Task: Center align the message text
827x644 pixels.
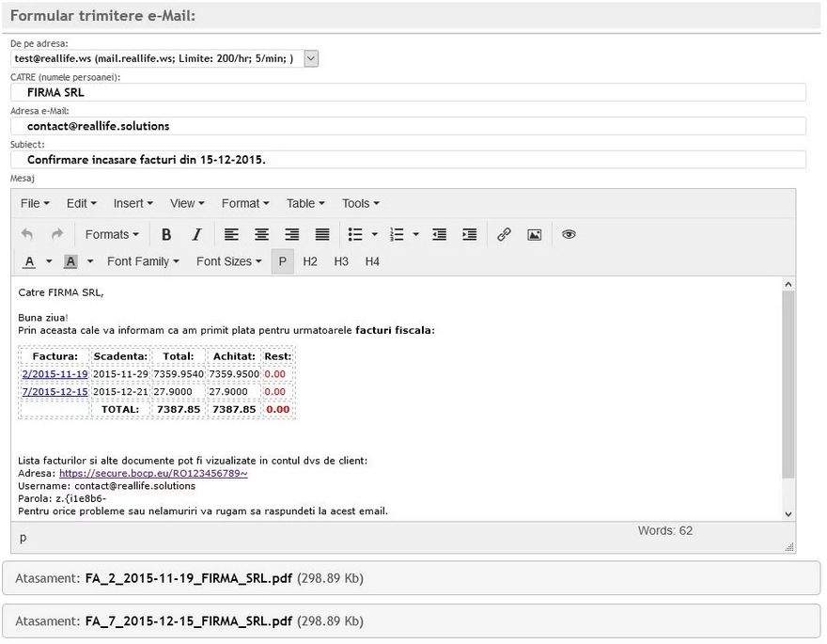Action: pos(262,235)
